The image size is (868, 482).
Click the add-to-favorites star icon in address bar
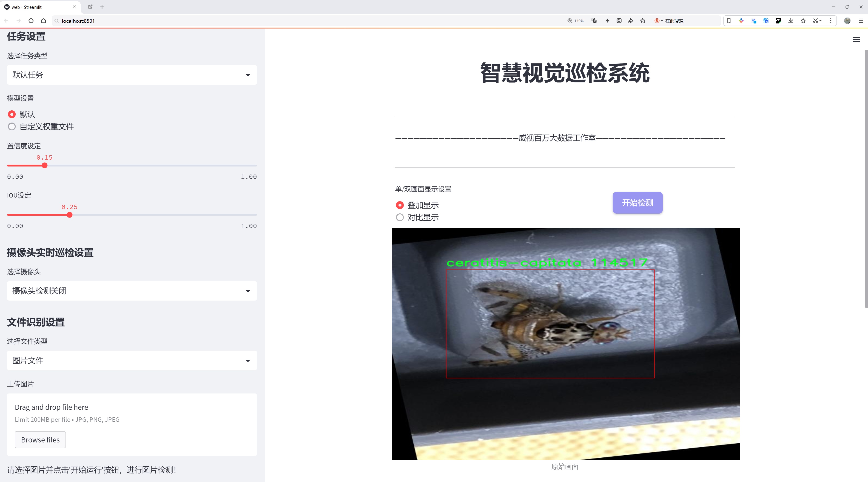(x=643, y=21)
